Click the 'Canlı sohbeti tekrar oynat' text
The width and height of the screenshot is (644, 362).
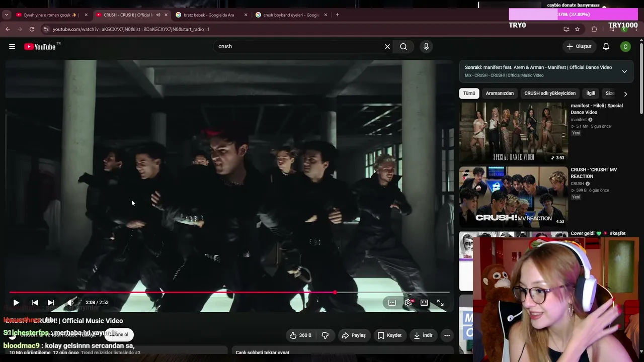coord(263,353)
